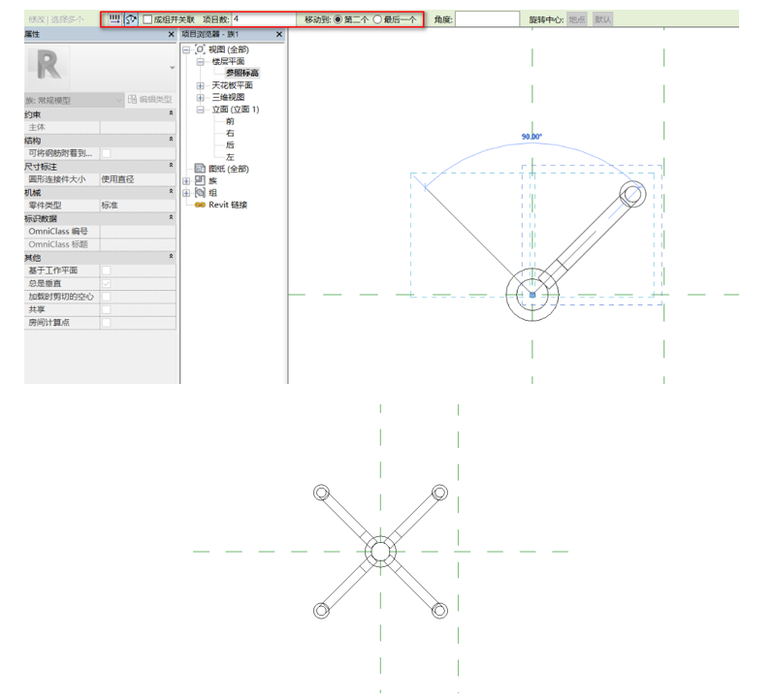Enable 加载时剪切的空心 checkbox

coord(106,297)
